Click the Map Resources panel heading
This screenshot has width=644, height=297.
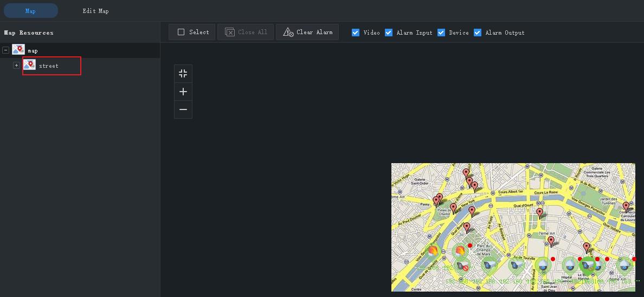point(29,33)
